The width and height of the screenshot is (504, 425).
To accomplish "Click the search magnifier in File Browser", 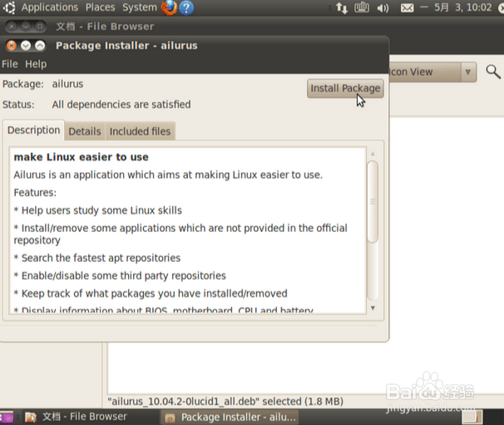I will [x=492, y=72].
